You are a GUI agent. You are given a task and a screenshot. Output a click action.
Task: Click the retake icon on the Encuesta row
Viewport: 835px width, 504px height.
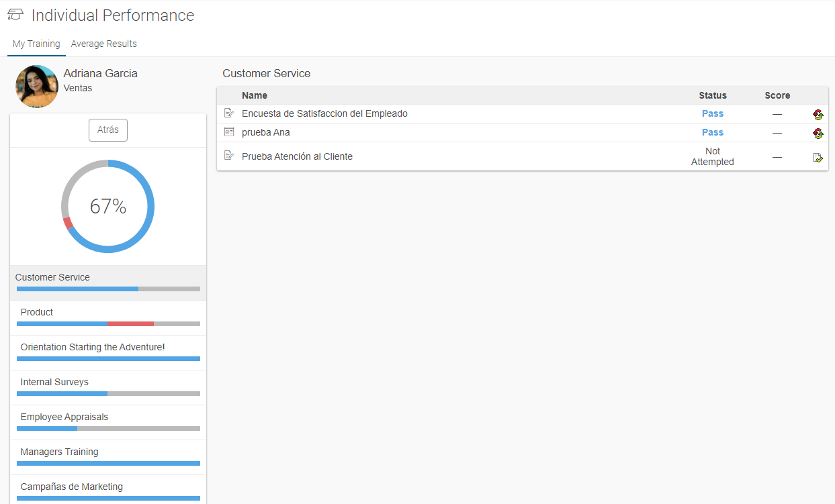click(818, 114)
